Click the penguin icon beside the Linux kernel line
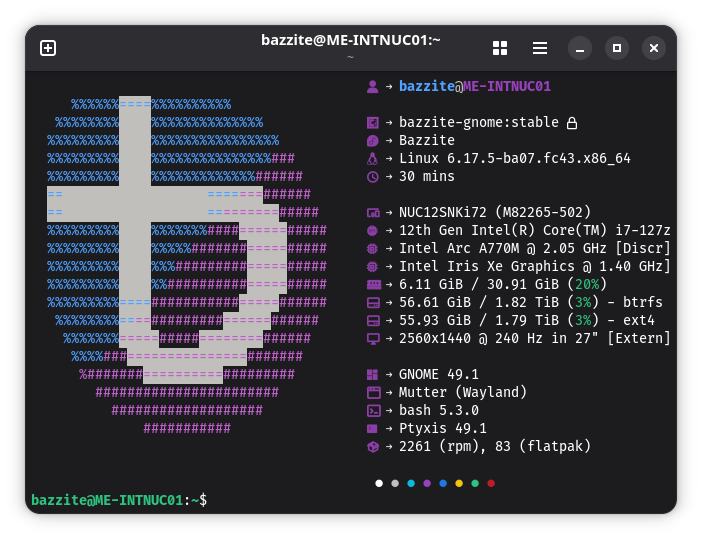 (x=373, y=159)
